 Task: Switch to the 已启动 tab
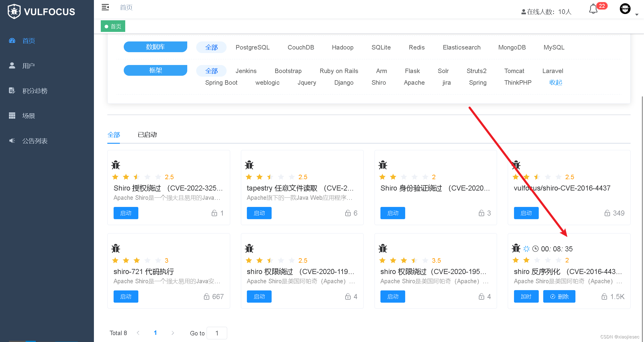pyautogui.click(x=147, y=135)
